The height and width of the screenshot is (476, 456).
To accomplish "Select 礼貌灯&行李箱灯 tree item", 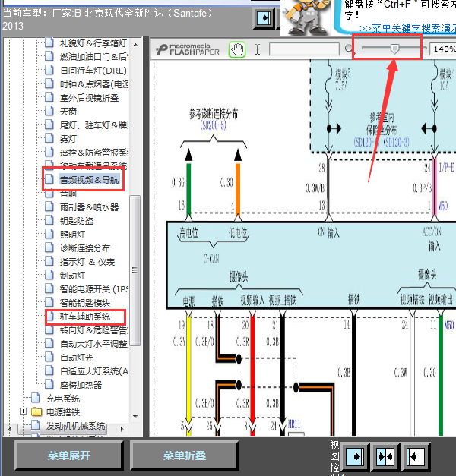I will click(x=93, y=43).
